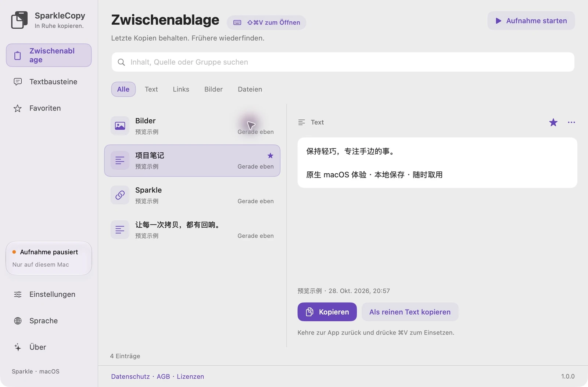Click the star icon next to Favoriten
Viewport: 588px width, 387px height.
coord(18,108)
